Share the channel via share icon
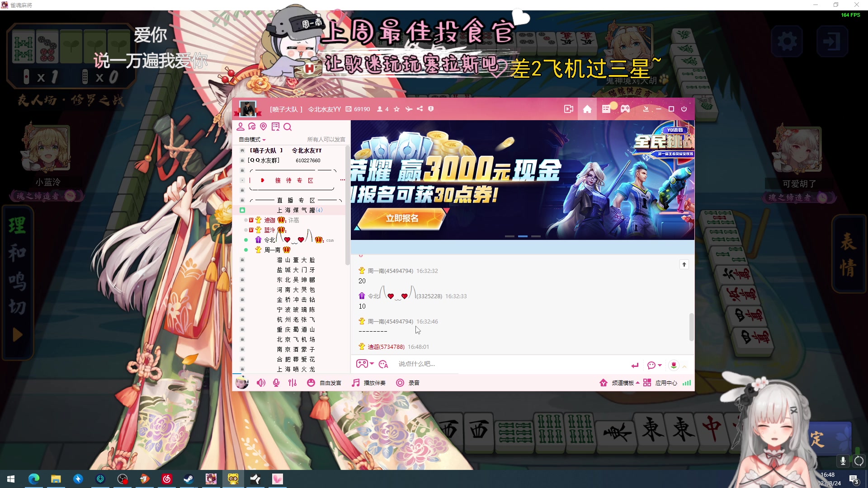868x488 pixels. click(x=420, y=109)
